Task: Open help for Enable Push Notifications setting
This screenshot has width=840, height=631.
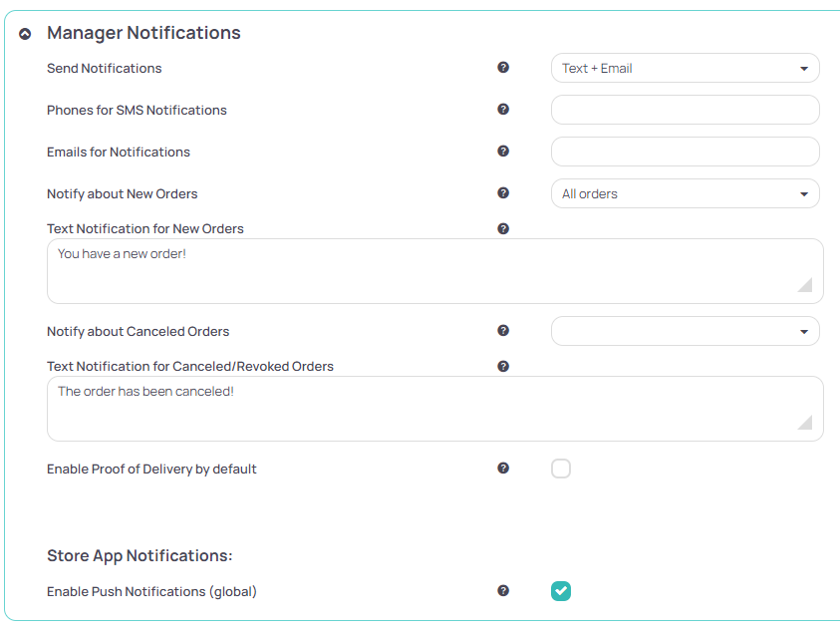Action: [x=503, y=591]
